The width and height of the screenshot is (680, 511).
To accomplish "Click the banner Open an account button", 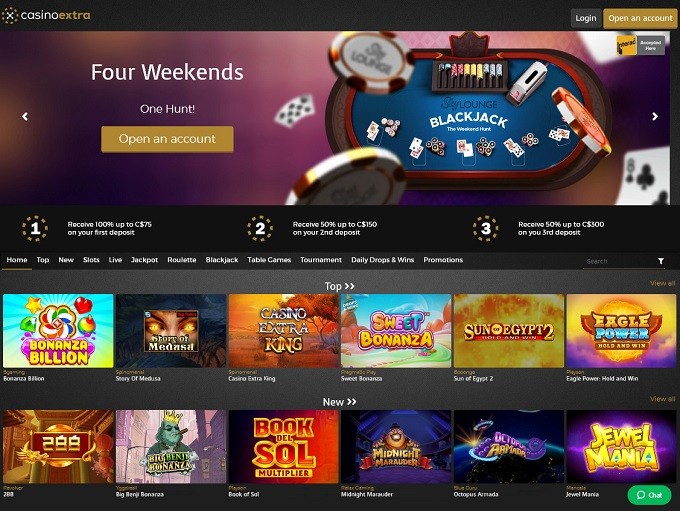I will coord(167,139).
